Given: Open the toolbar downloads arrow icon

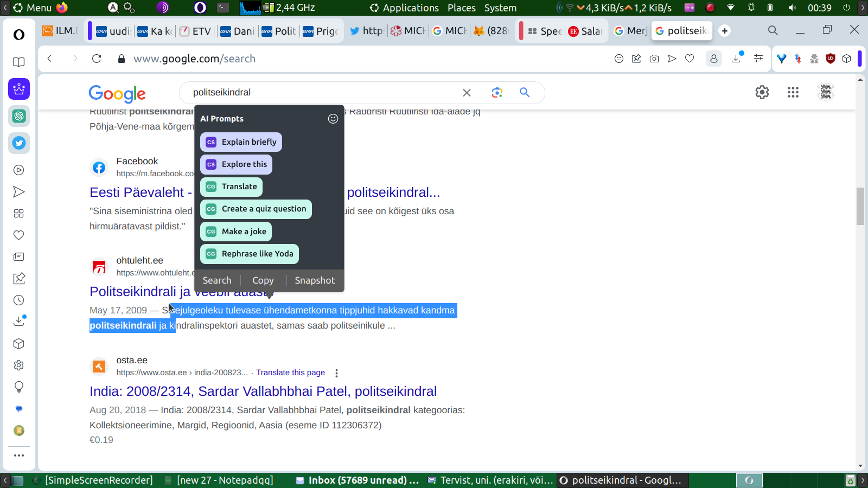Looking at the screenshot, I should pyautogui.click(x=737, y=58).
